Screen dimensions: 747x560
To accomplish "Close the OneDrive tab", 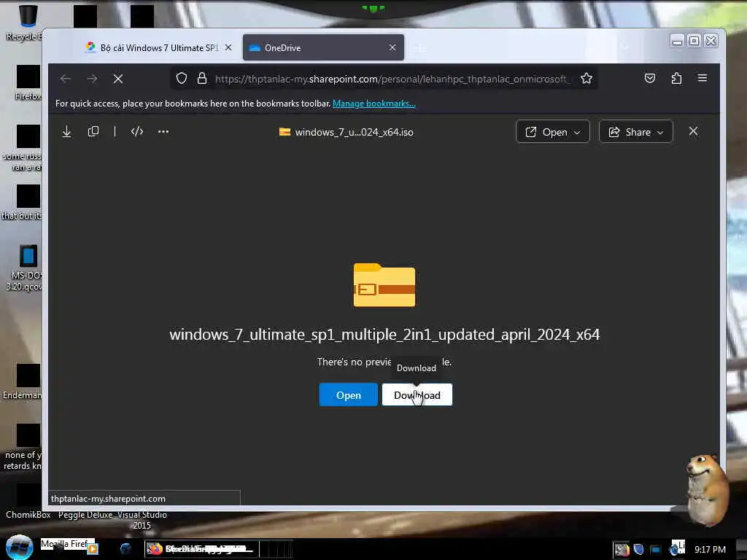I will (392, 47).
